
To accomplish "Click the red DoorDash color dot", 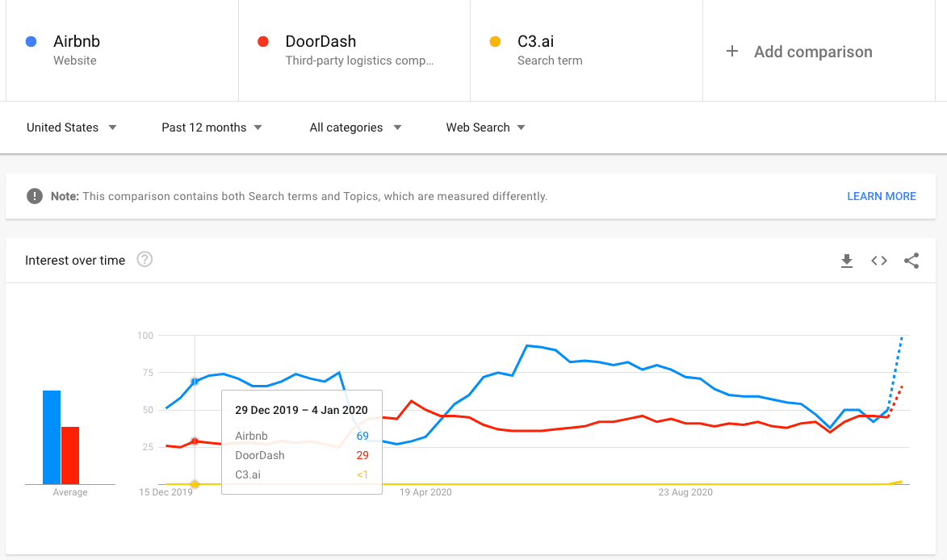I will [x=262, y=41].
